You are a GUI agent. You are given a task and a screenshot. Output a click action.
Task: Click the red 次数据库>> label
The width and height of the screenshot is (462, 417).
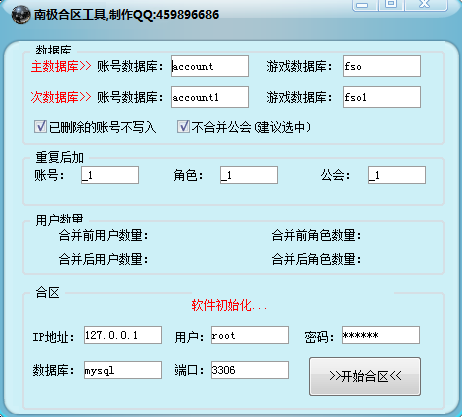(x=61, y=97)
